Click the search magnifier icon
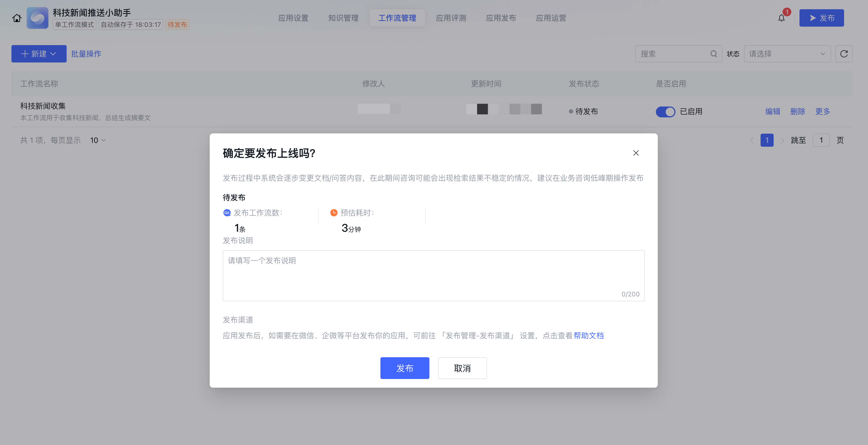The height and width of the screenshot is (445, 868). (x=713, y=54)
